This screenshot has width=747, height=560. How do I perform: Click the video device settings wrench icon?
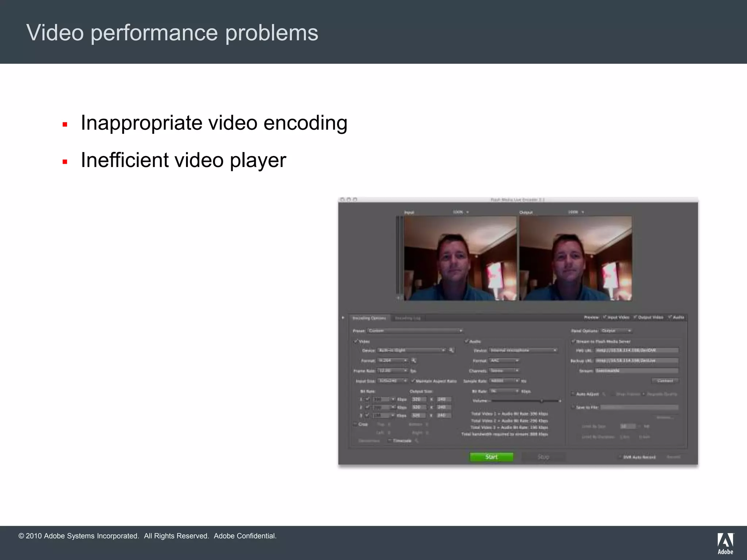[452, 350]
